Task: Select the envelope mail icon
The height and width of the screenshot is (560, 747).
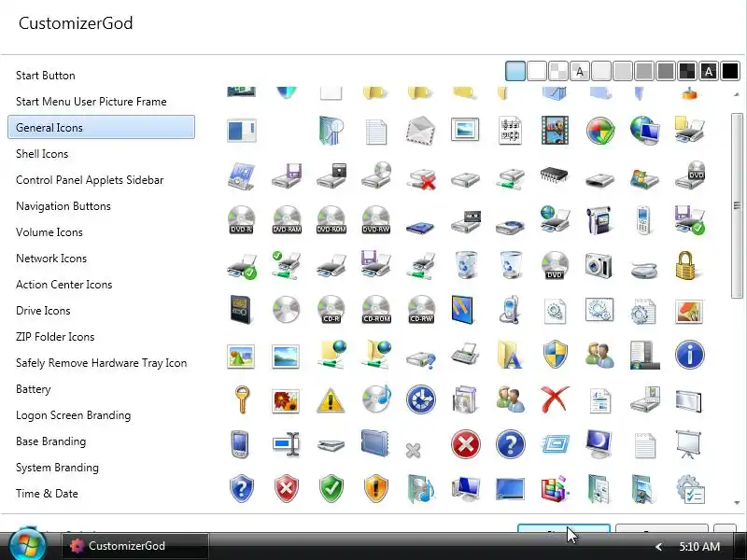Action: tap(421, 130)
